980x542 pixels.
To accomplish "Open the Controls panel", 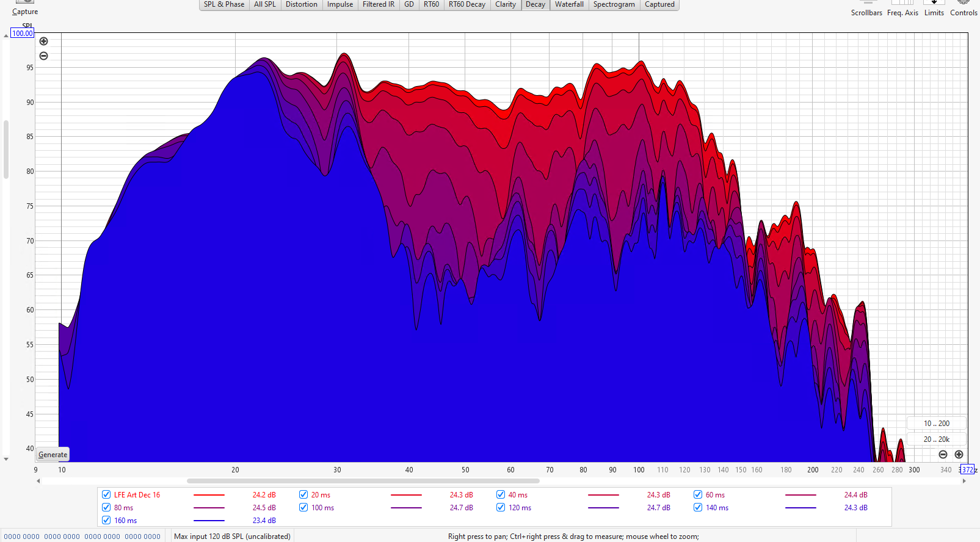I will coord(964,9).
